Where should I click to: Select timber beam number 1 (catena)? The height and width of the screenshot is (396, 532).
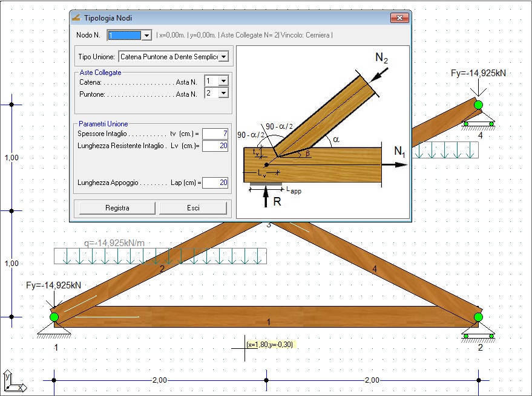point(268,317)
